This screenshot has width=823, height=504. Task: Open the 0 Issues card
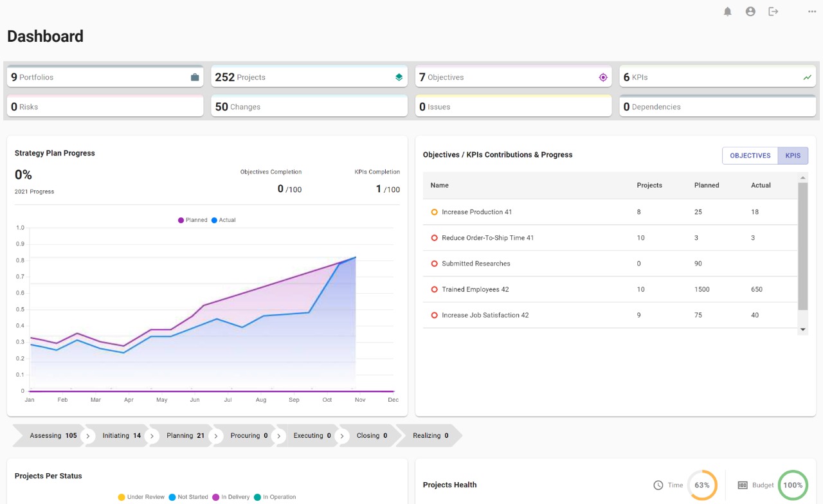pyautogui.click(x=513, y=106)
